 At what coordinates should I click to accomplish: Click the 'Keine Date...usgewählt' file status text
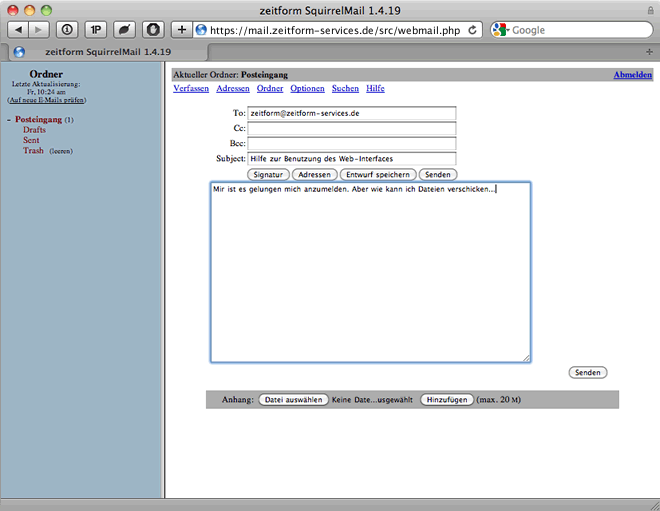(372, 400)
